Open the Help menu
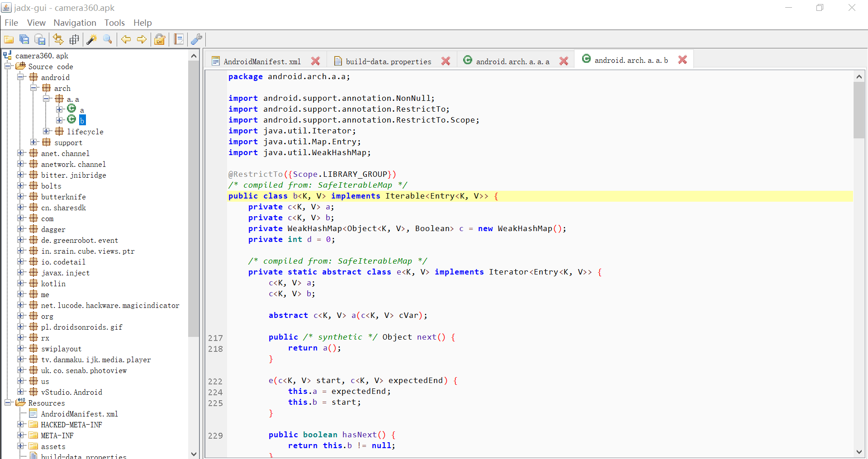 142,23
